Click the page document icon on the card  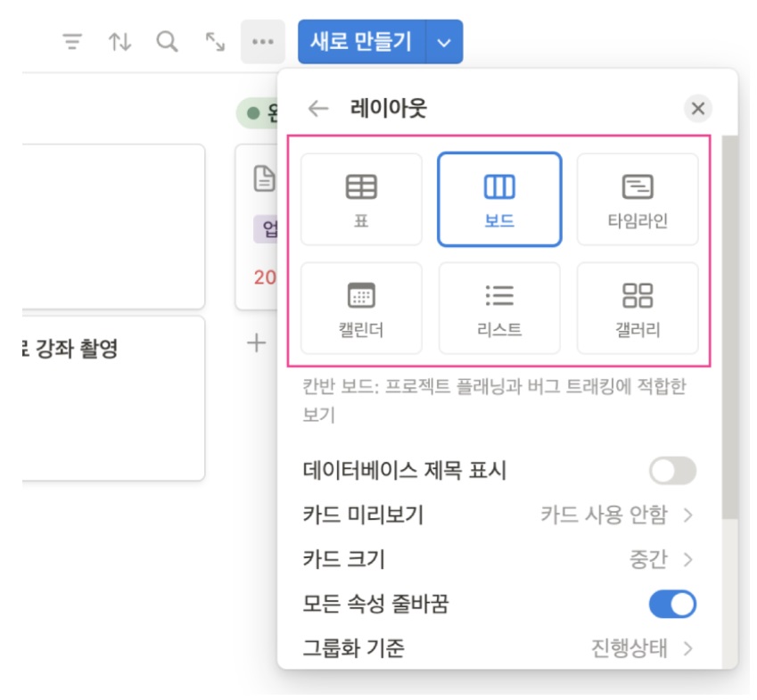click(x=264, y=178)
